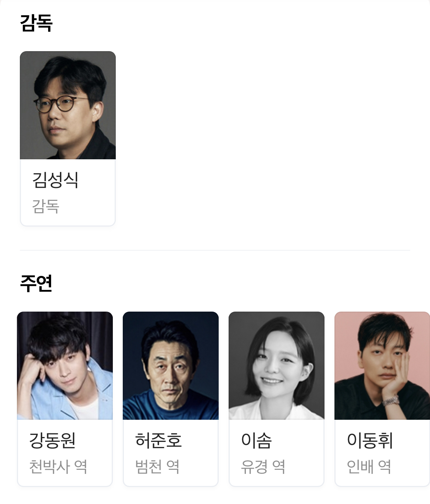This screenshot has height=504, width=430.
Task: Select the 감독 section heading
Action: tap(36, 23)
